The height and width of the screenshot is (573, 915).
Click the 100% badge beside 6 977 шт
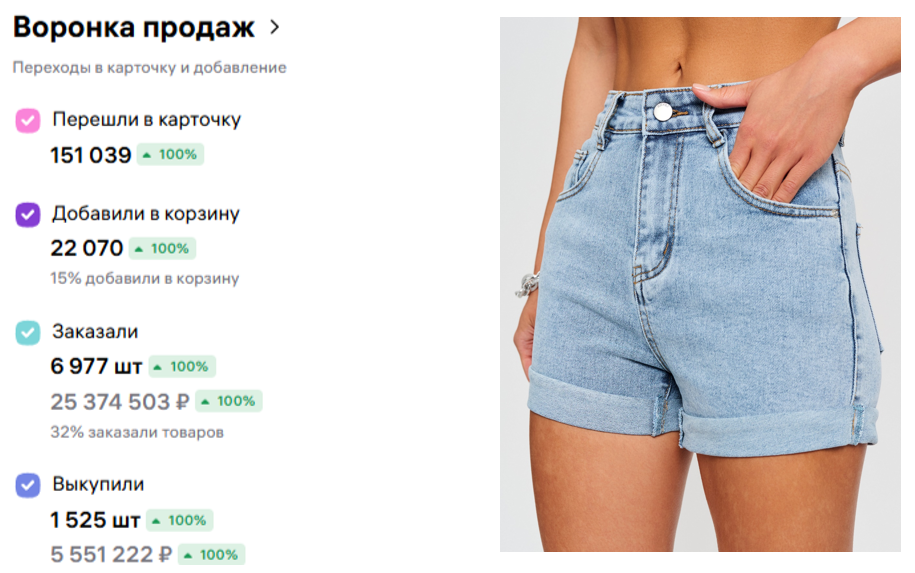182,366
